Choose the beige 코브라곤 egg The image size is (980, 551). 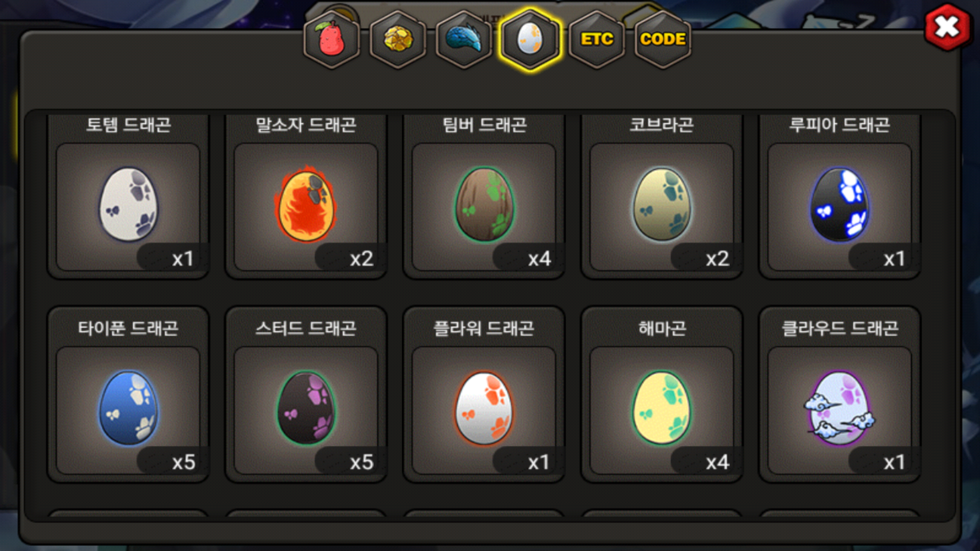tap(662, 205)
